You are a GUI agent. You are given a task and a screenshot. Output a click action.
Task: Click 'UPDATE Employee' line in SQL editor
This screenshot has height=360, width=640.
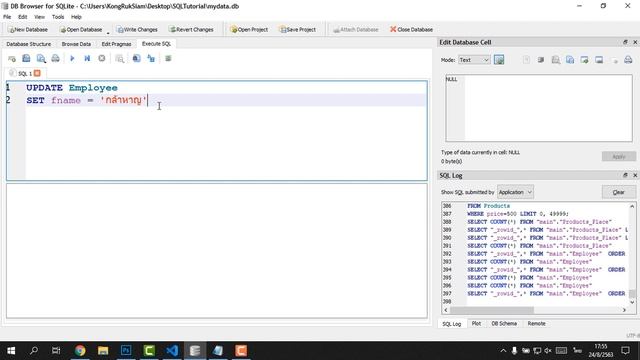72,88
